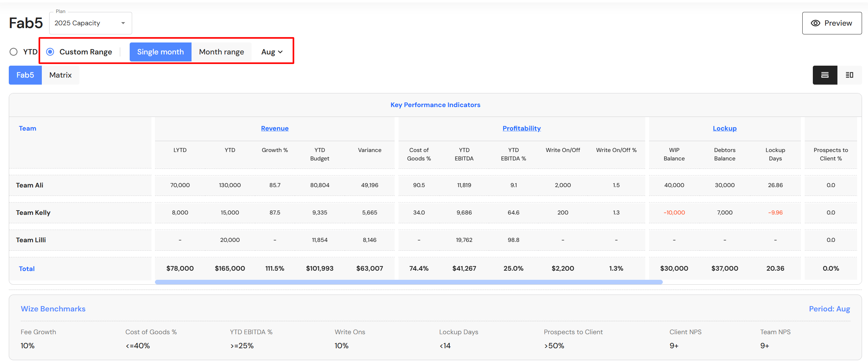Open the Matrix tab

[60, 75]
